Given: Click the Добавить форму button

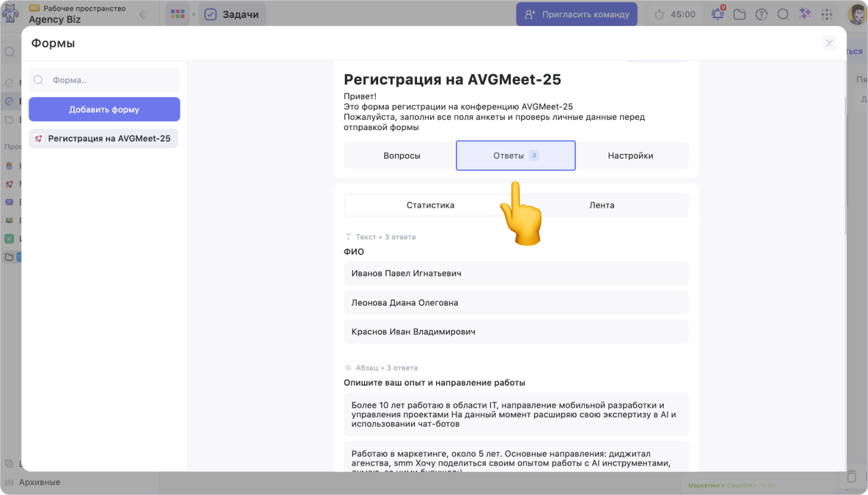Looking at the screenshot, I should (x=104, y=110).
